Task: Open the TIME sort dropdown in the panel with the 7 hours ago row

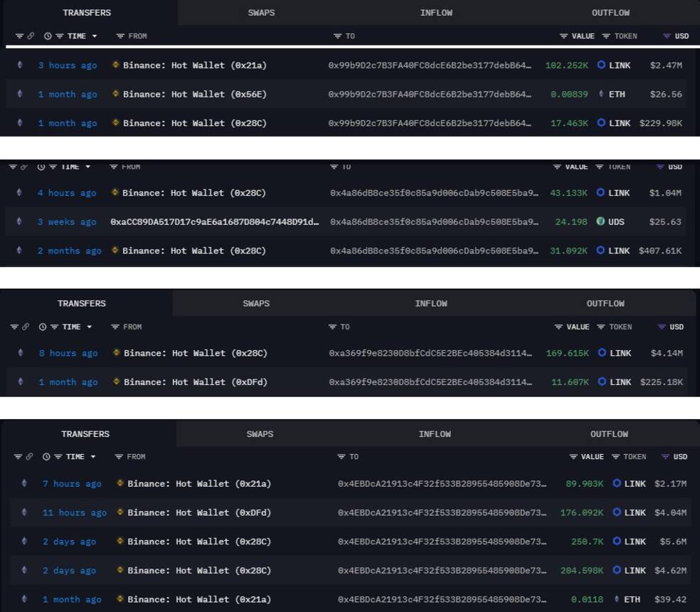Action: point(93,457)
